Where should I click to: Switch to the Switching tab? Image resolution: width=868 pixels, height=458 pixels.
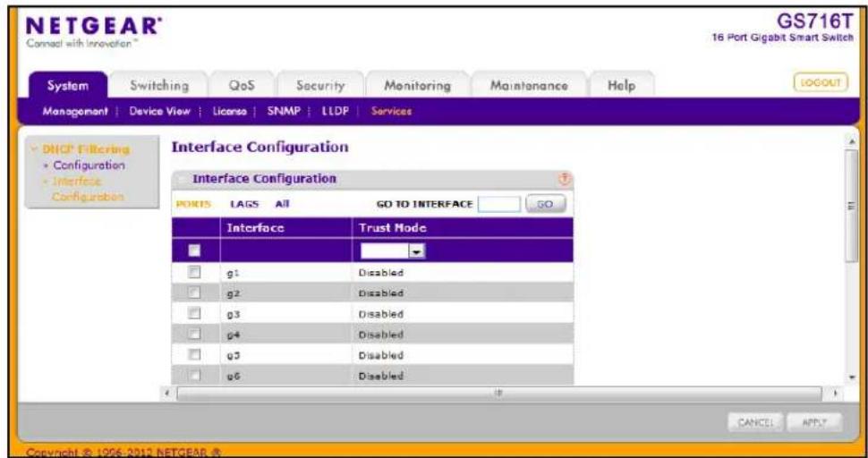pos(159,86)
